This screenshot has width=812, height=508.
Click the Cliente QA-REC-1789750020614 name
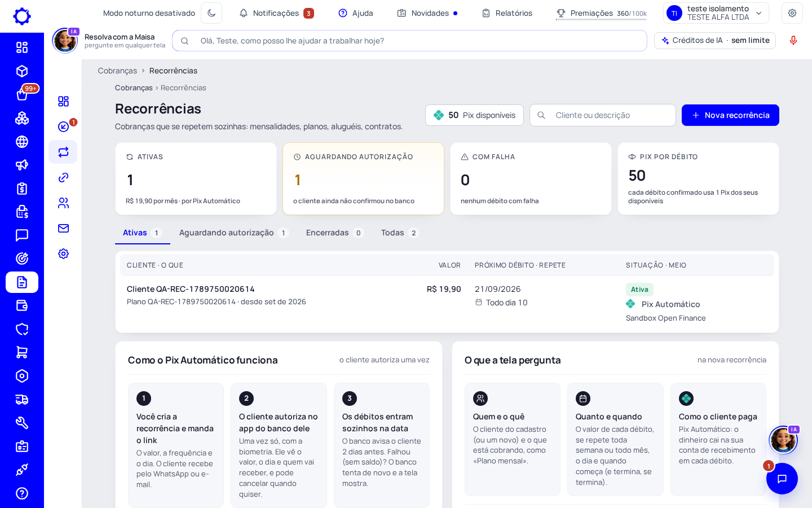(x=191, y=289)
